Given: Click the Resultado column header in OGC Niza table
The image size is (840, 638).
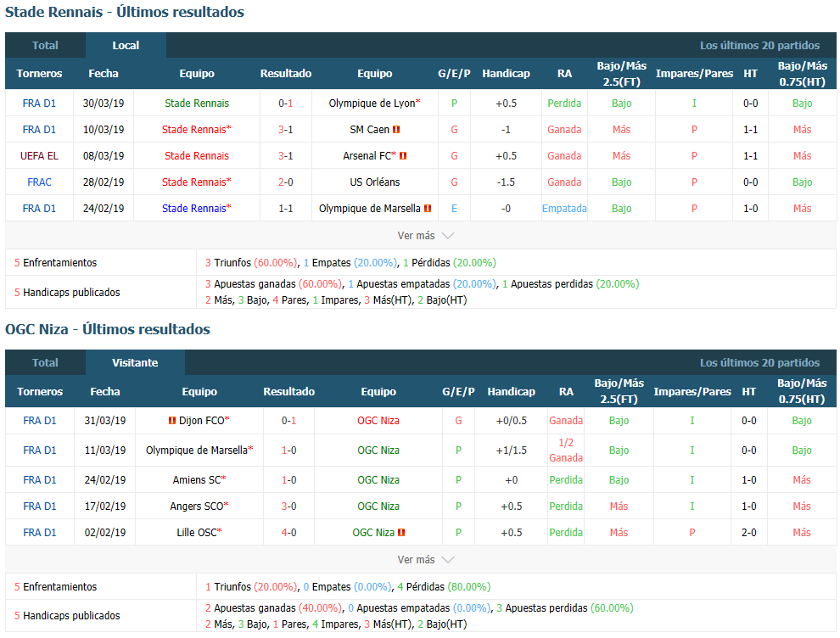Looking at the screenshot, I should (x=288, y=392).
